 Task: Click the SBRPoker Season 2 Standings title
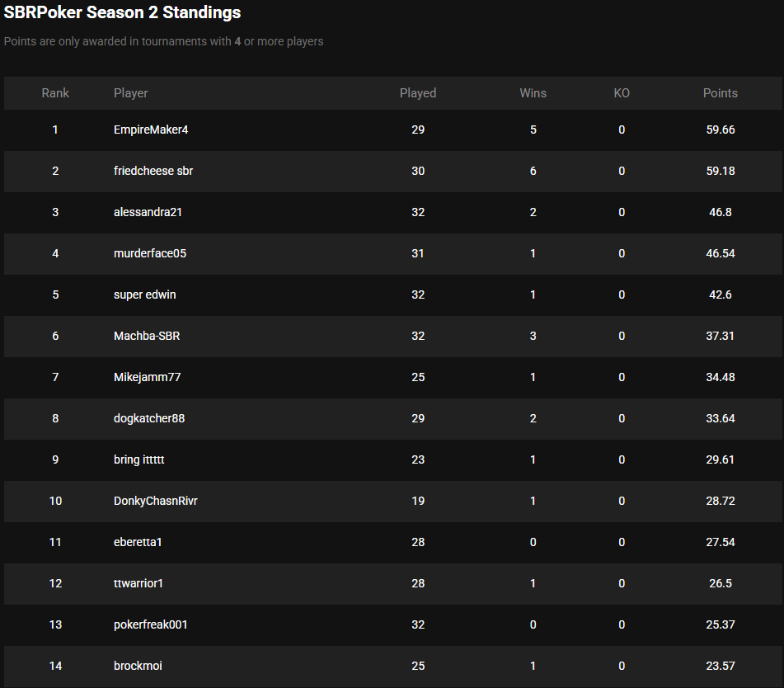click(123, 13)
